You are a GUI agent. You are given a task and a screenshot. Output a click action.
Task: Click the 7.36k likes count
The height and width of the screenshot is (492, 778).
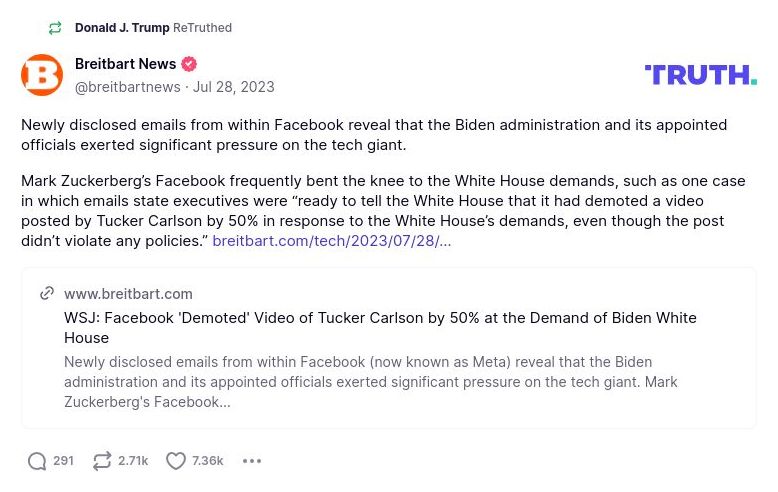tap(208, 461)
